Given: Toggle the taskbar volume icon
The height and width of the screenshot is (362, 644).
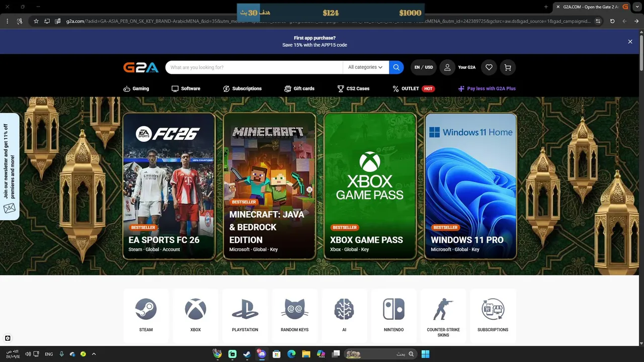Looking at the screenshot, I should pos(28,354).
